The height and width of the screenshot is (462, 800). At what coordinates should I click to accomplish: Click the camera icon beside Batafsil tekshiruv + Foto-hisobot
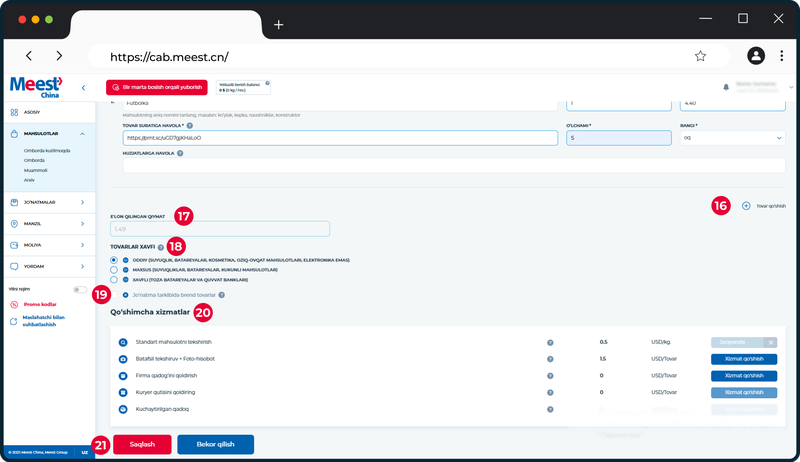click(x=123, y=359)
